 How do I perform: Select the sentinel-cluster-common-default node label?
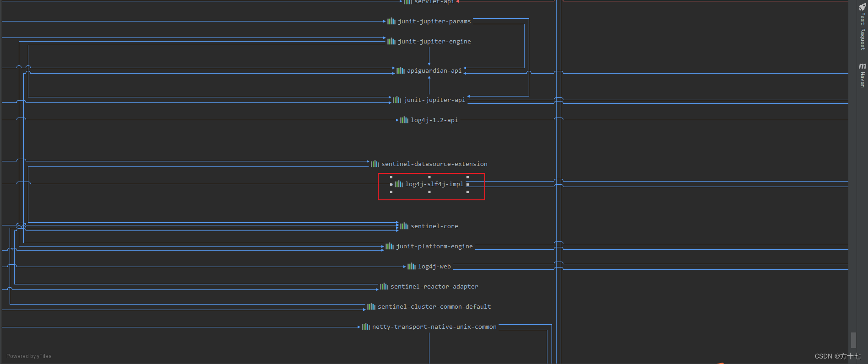(434, 306)
